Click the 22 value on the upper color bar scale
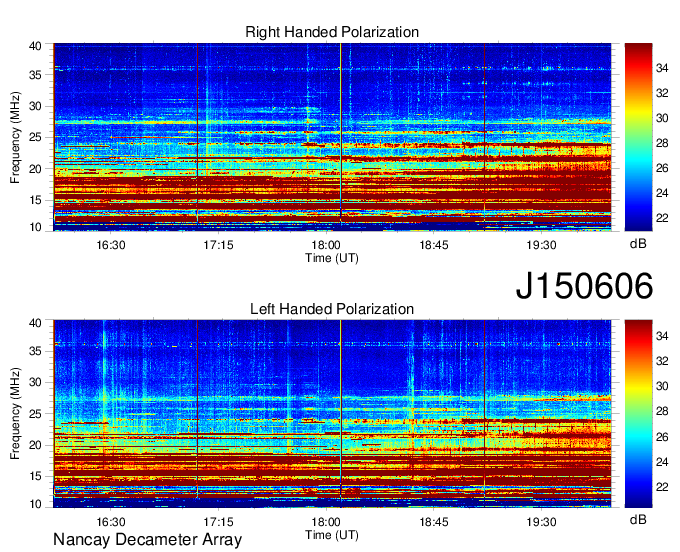The height and width of the screenshot is (552, 680). 662,218
